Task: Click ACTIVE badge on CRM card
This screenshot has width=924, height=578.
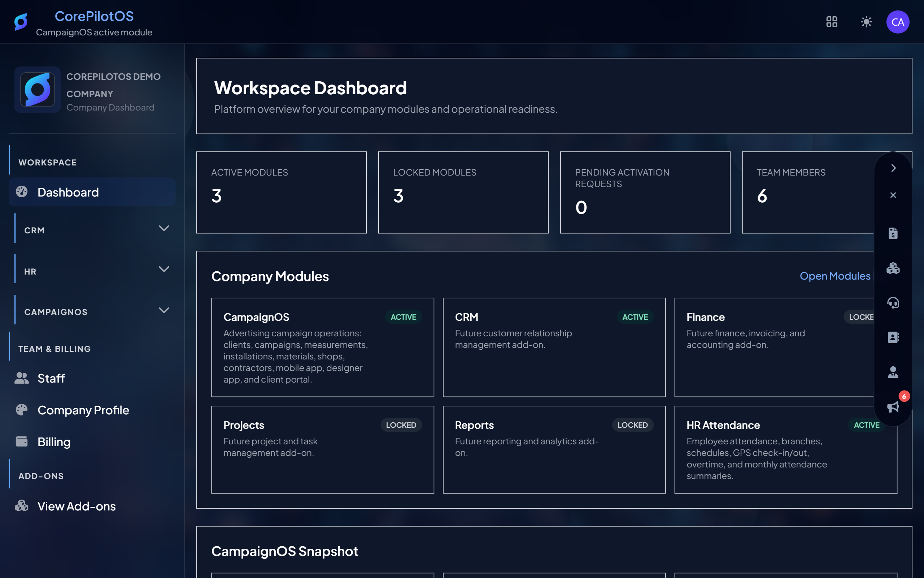Action: click(x=635, y=317)
